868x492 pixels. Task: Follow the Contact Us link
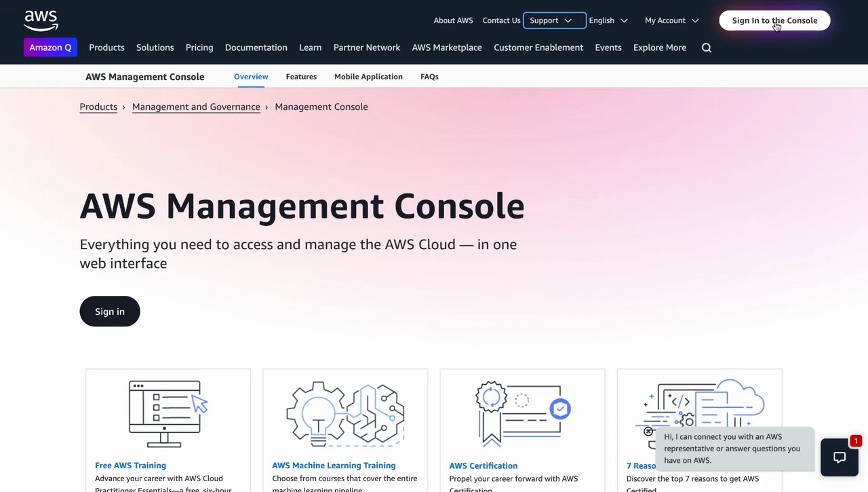pyautogui.click(x=502, y=20)
